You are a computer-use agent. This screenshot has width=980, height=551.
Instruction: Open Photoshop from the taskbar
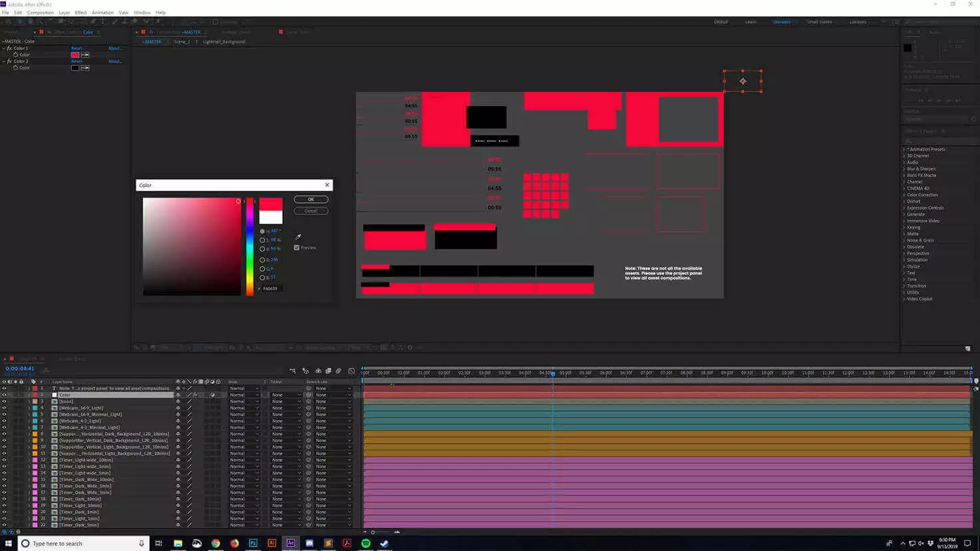(253, 543)
